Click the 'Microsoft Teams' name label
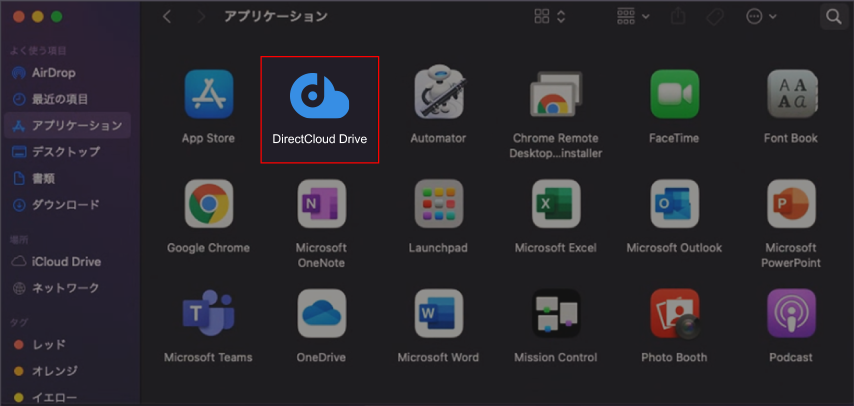Viewport: 854px width, 406px height. (x=208, y=357)
